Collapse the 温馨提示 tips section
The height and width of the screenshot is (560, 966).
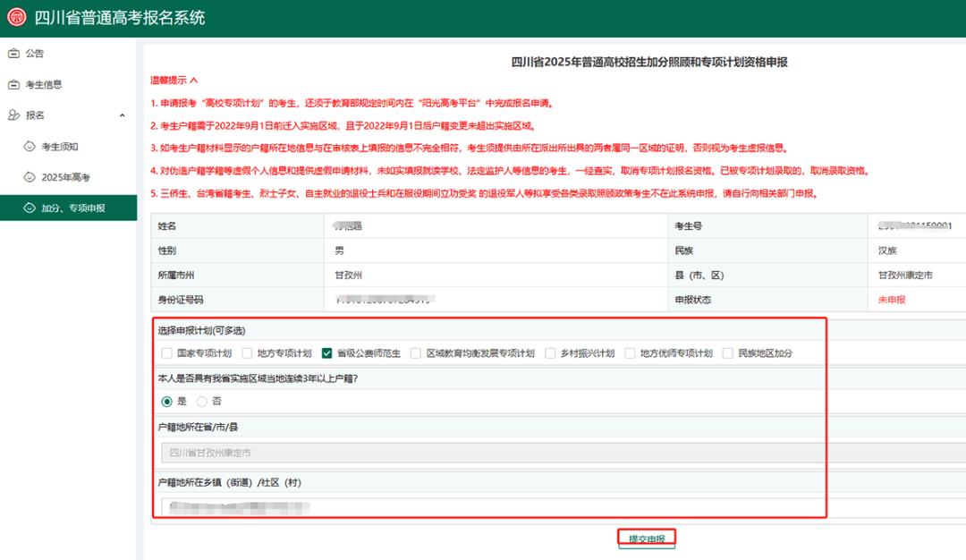[x=194, y=81]
